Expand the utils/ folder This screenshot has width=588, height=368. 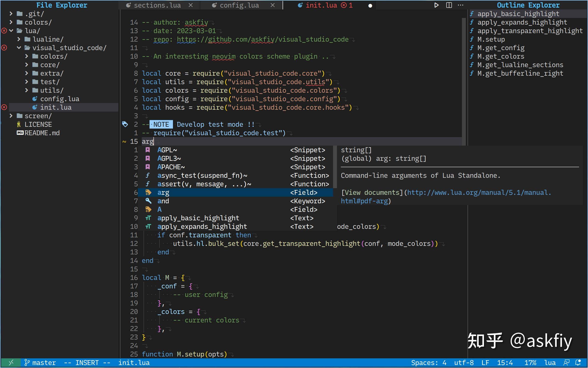click(x=26, y=90)
